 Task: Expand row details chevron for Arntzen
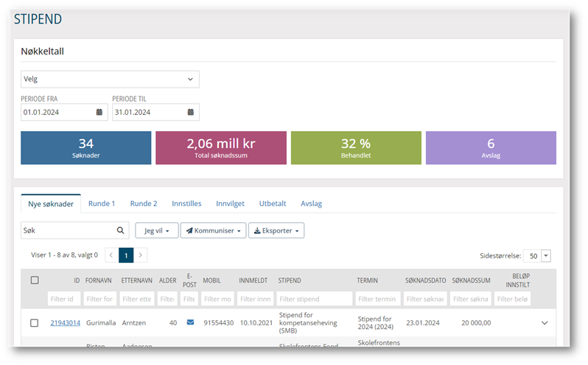[545, 323]
